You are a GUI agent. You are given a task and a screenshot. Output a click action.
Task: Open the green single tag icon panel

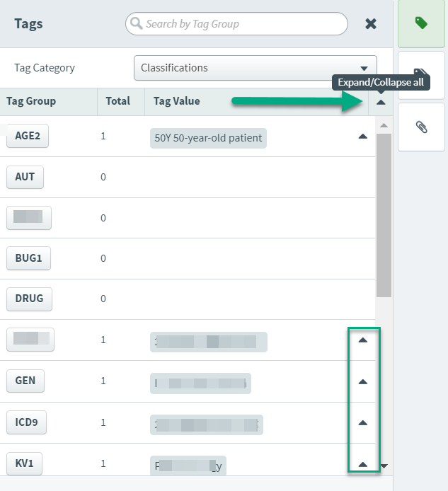click(421, 23)
